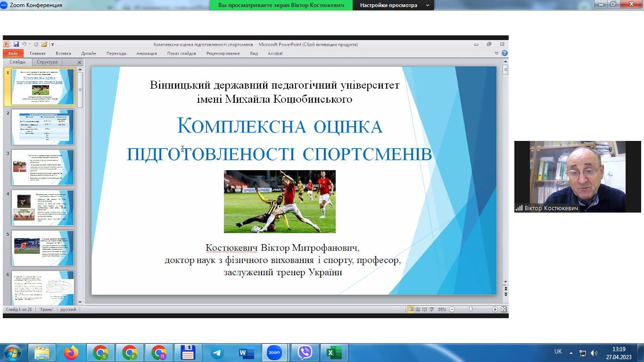The image size is (644, 362).
Task: Open Telegram from the taskbar
Action: (x=217, y=353)
